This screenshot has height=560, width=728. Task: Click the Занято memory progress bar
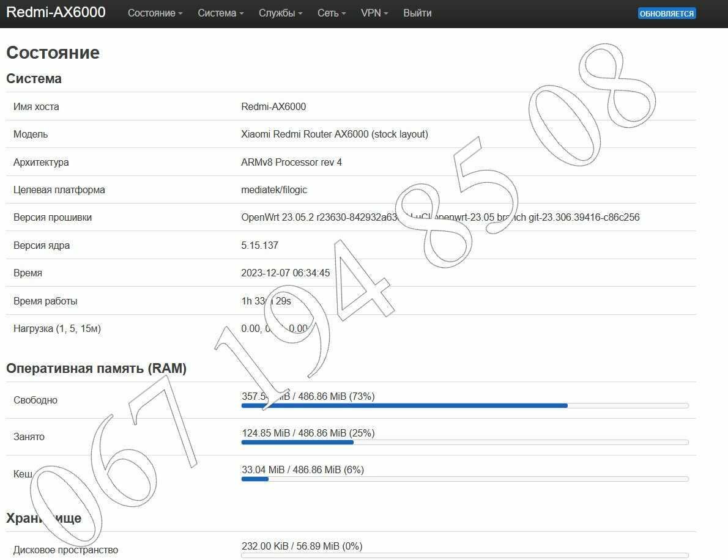[465, 442]
